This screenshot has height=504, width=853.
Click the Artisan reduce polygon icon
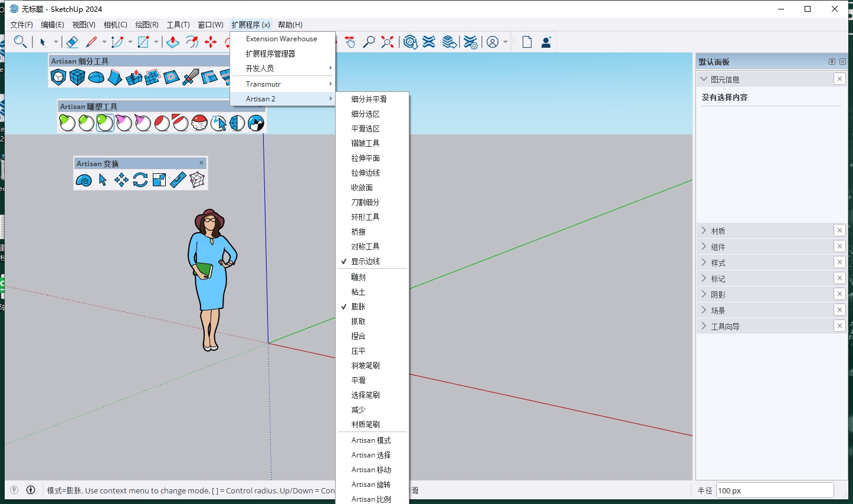[237, 123]
